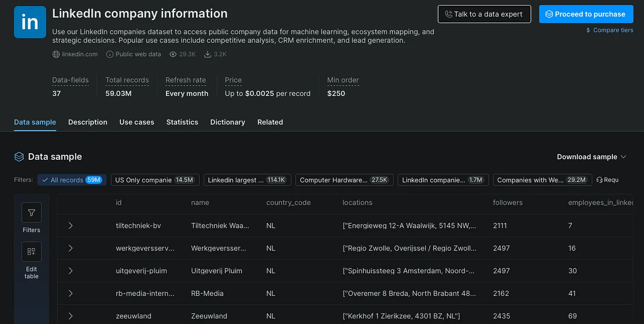Open the Use cases tab
Screen dimensions: 644x324
(x=137, y=122)
